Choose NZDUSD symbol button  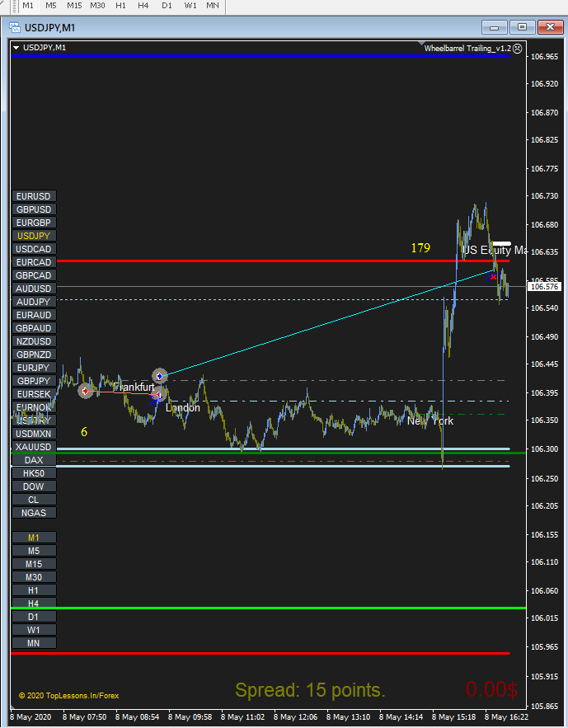[x=34, y=341]
